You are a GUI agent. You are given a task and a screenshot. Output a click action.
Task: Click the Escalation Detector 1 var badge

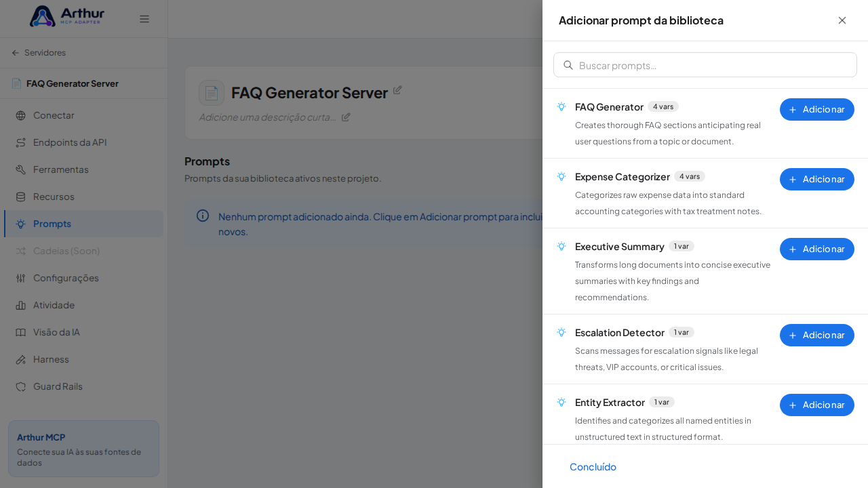tap(682, 332)
